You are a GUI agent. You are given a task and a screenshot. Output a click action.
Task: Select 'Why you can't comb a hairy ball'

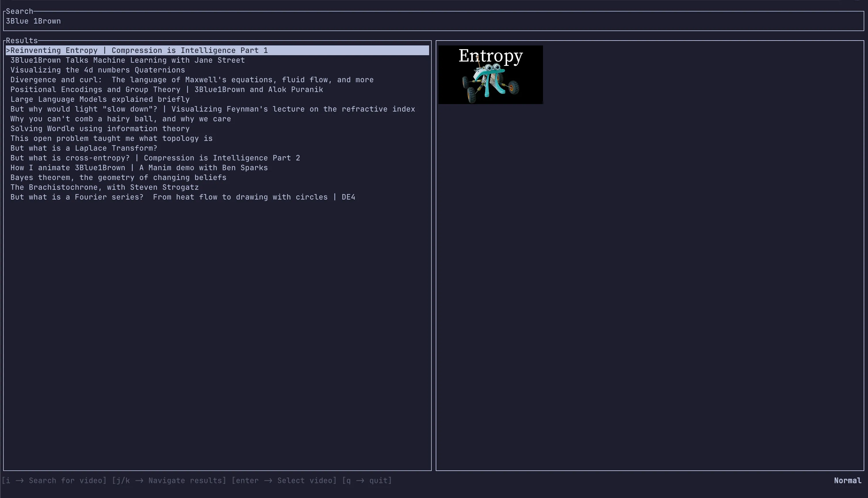(217, 119)
